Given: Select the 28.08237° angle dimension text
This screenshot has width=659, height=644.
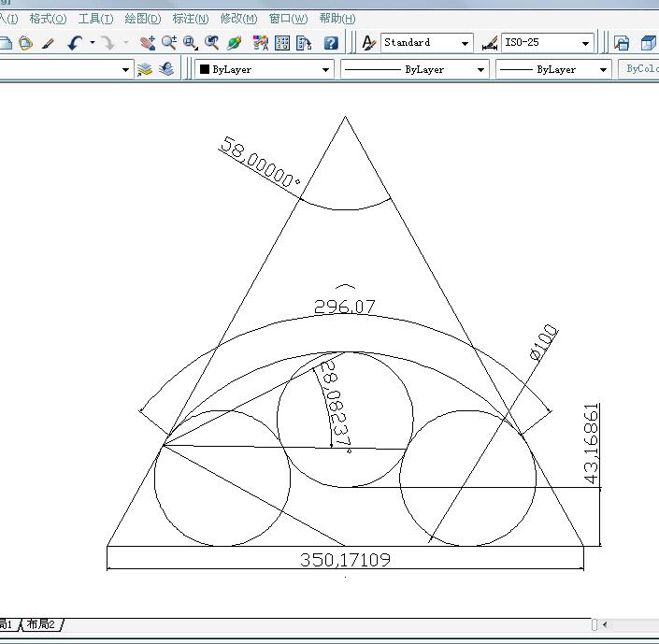Looking at the screenshot, I should tap(336, 405).
